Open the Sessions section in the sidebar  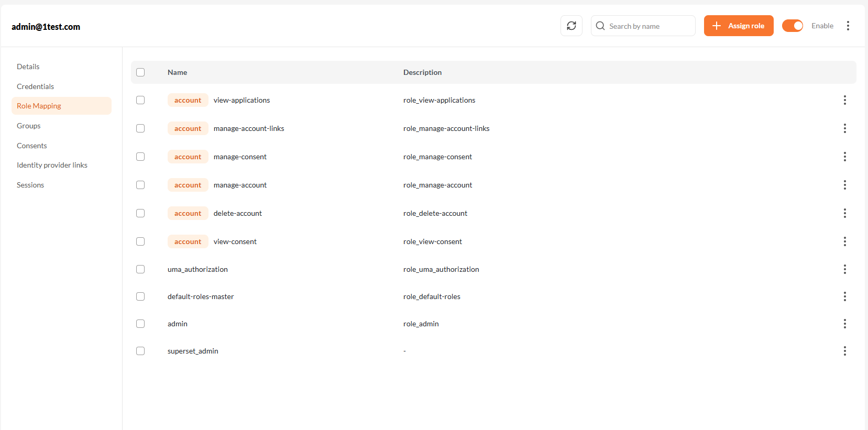pyautogui.click(x=30, y=185)
